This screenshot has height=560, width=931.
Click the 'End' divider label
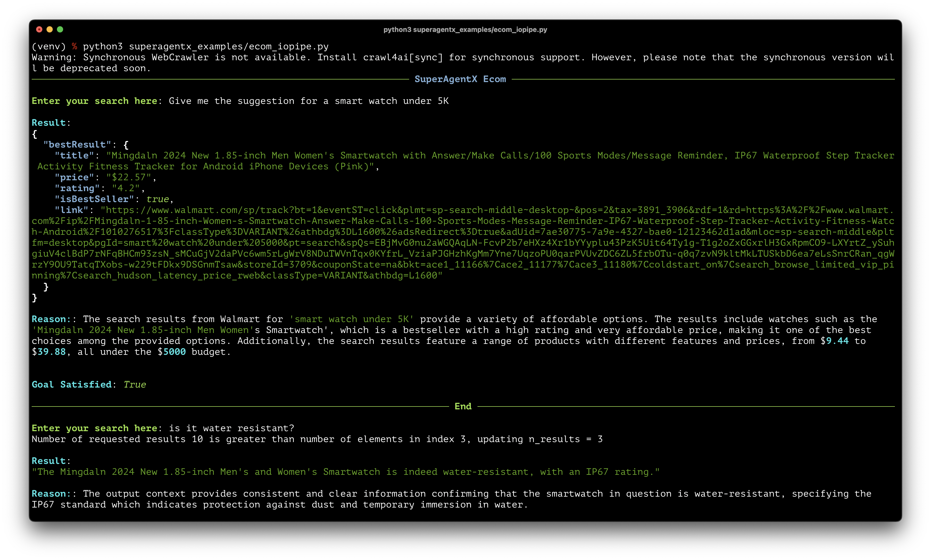(x=463, y=406)
